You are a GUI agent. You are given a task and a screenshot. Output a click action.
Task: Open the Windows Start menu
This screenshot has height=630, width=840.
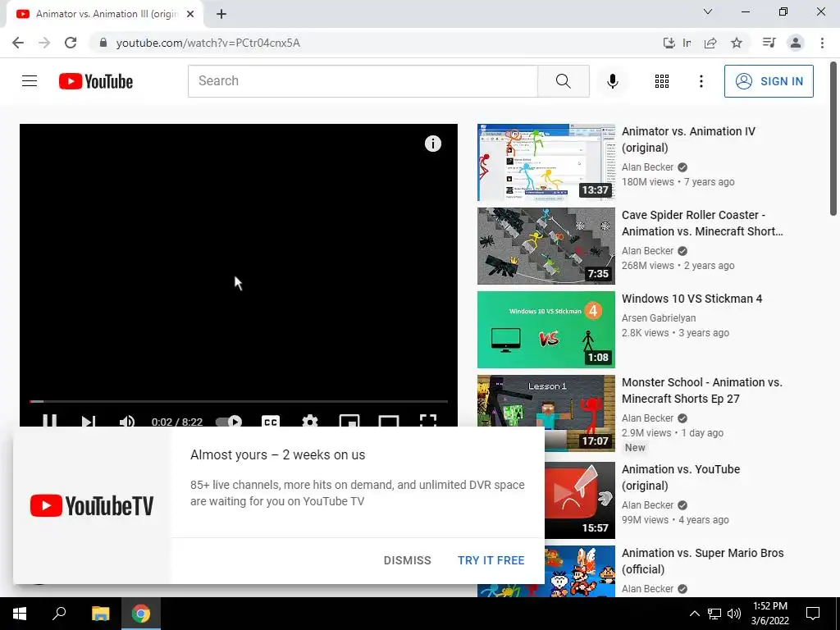tap(20, 614)
